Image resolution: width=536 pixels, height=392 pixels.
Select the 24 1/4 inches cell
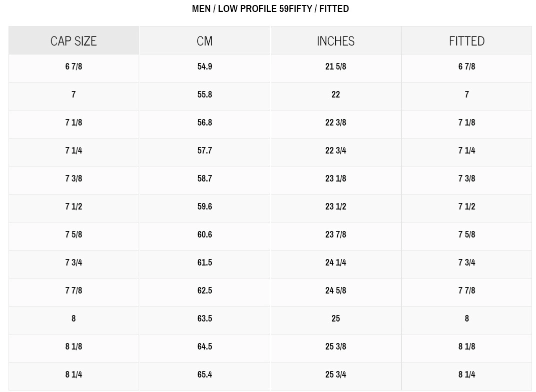pos(335,262)
